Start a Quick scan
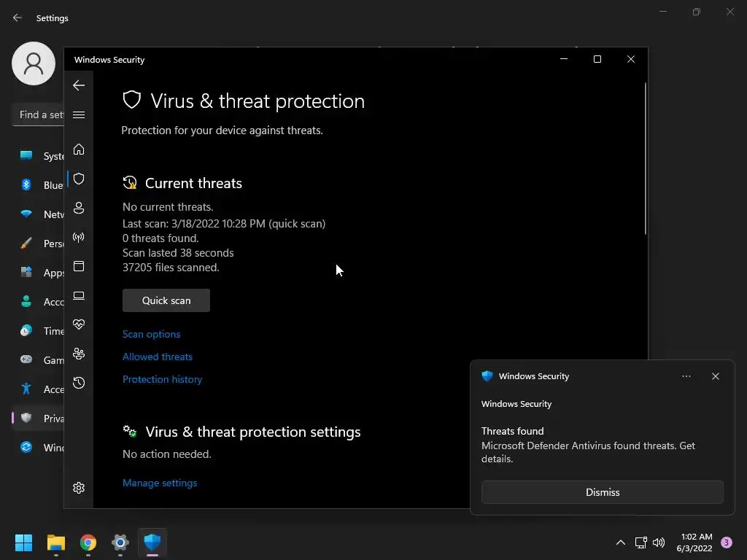 [x=166, y=300]
